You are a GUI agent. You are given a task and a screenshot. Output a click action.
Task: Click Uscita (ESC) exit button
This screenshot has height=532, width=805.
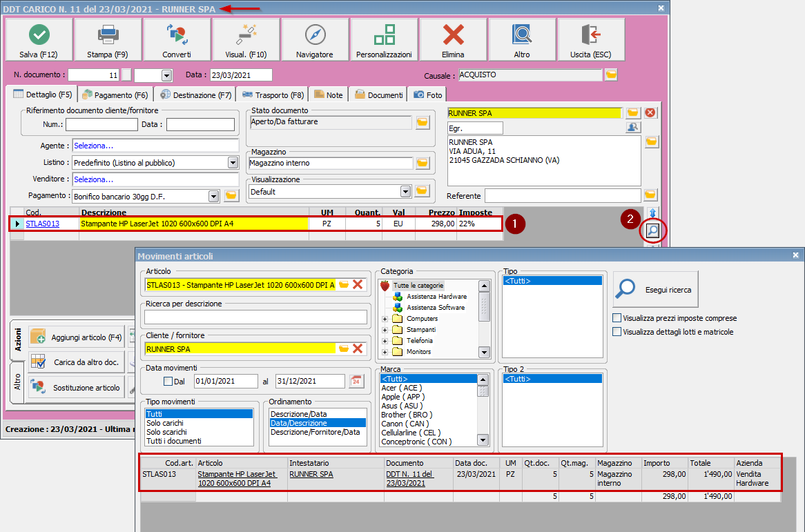[591, 39]
